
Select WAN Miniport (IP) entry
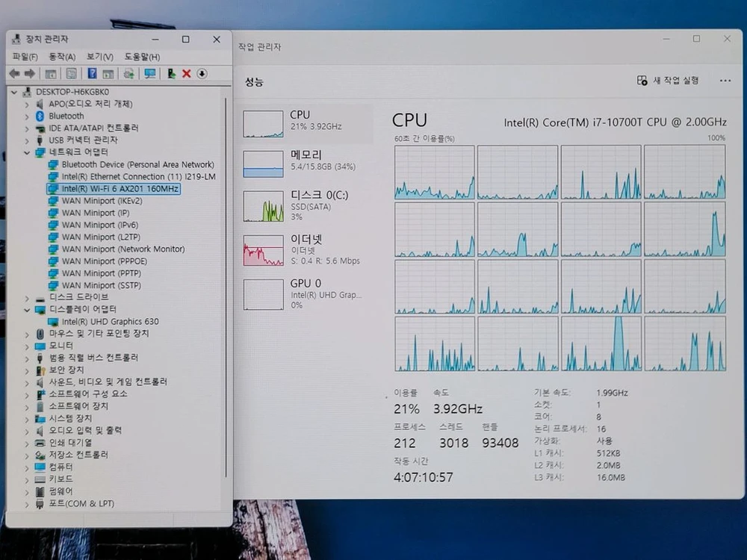pos(96,213)
